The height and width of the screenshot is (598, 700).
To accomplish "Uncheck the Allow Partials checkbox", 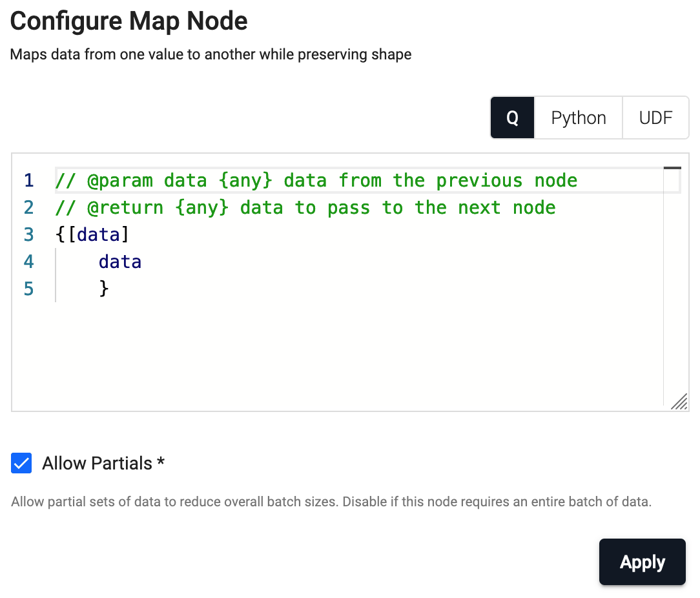I will coord(21,463).
